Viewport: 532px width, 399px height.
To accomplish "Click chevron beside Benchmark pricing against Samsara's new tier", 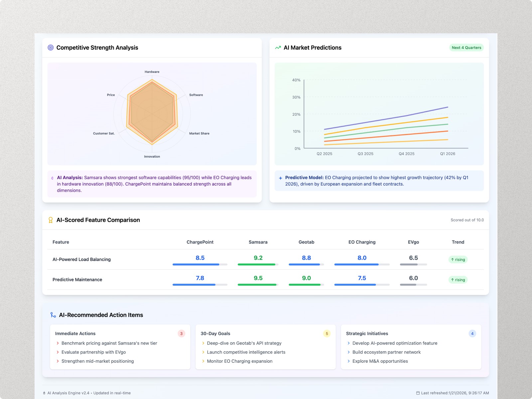I will (x=58, y=343).
